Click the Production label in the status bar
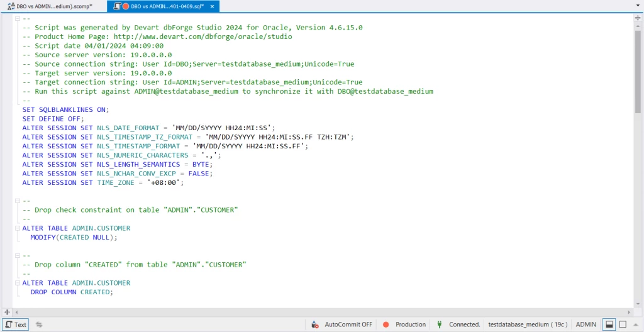 410,324
